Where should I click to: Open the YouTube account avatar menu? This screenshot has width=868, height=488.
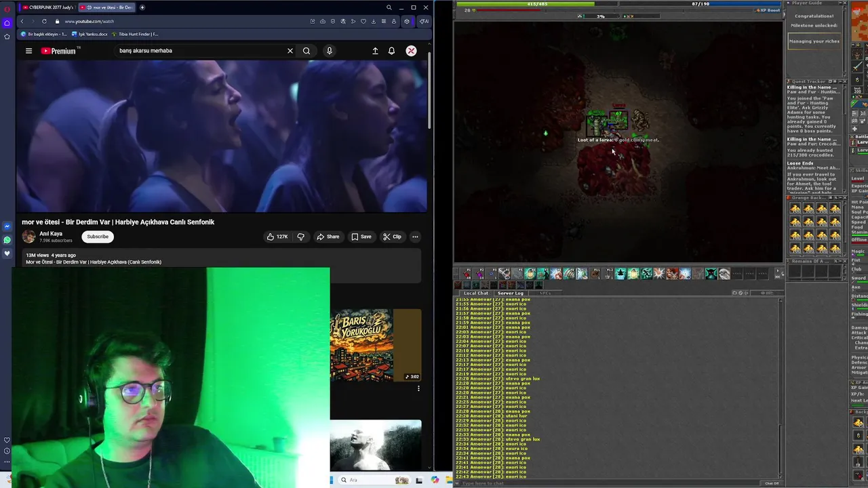click(411, 51)
